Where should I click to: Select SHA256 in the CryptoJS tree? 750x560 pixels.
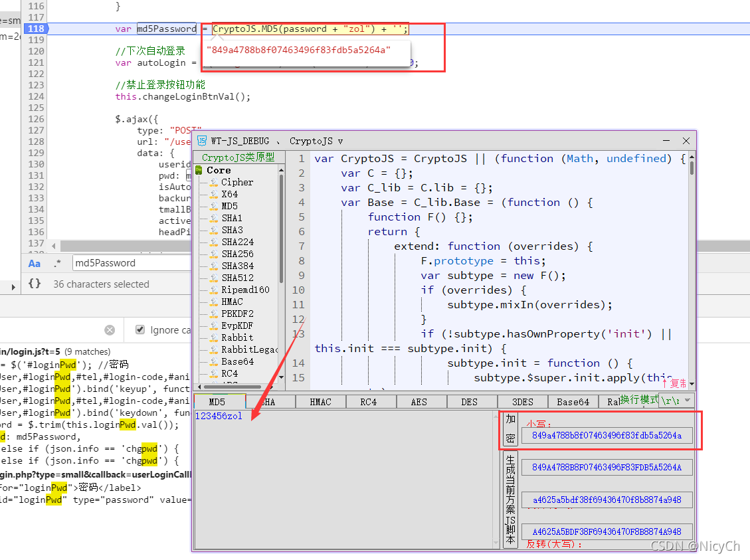point(237,254)
